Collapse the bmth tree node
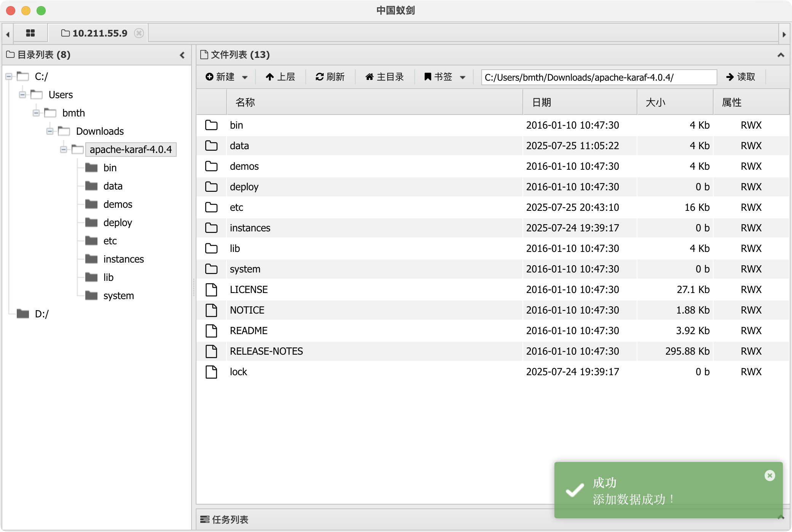Image resolution: width=792 pixels, height=532 pixels. coord(36,113)
